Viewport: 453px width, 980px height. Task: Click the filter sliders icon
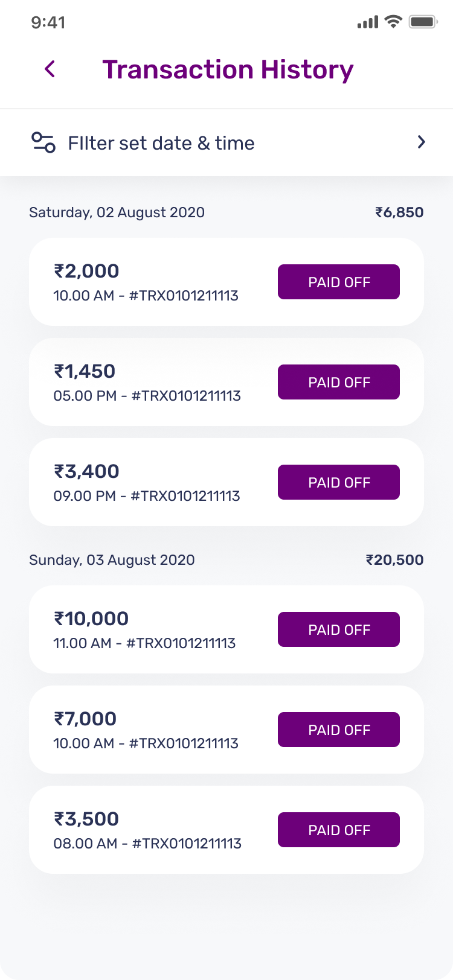click(x=43, y=142)
